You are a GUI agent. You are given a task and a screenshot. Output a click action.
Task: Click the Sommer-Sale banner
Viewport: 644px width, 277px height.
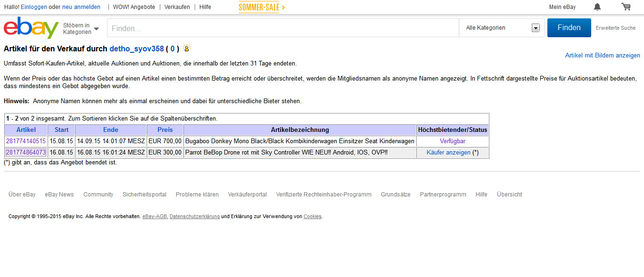coord(262,7)
